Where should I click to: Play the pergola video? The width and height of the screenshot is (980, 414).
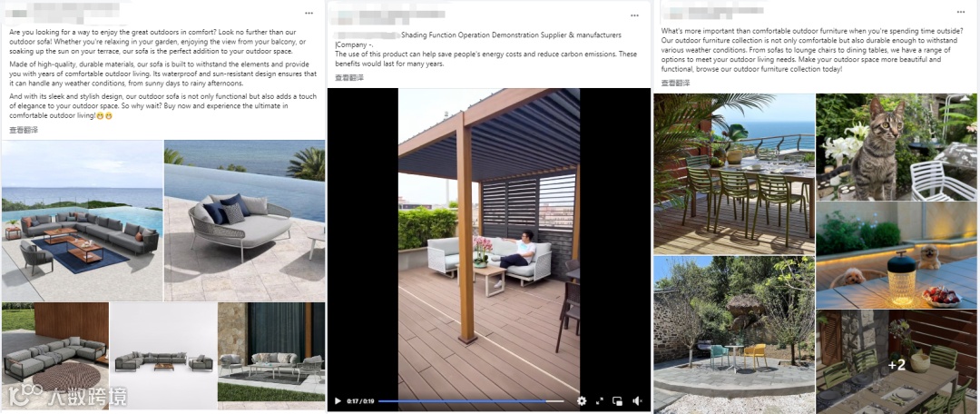point(338,401)
